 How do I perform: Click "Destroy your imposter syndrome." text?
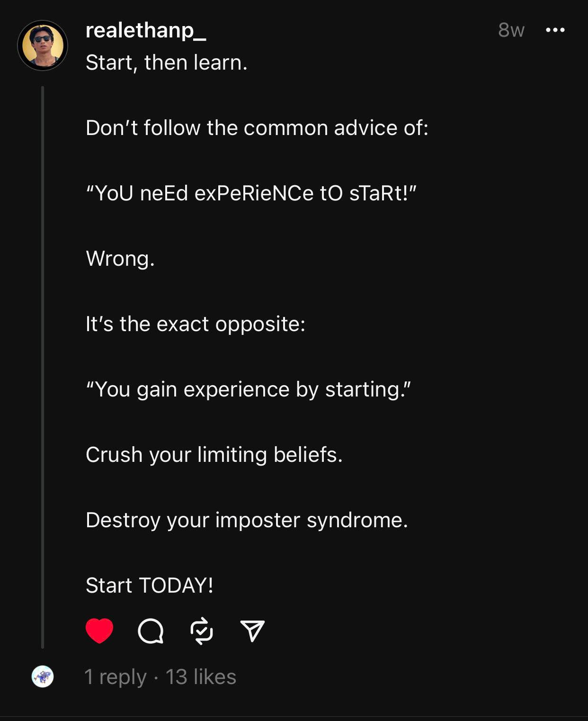tap(247, 520)
